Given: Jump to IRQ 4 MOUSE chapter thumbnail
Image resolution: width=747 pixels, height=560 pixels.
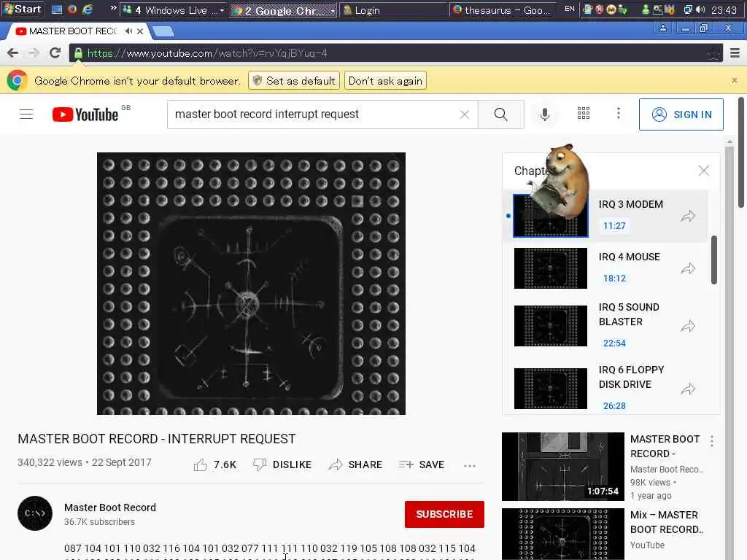Looking at the screenshot, I should (x=551, y=268).
